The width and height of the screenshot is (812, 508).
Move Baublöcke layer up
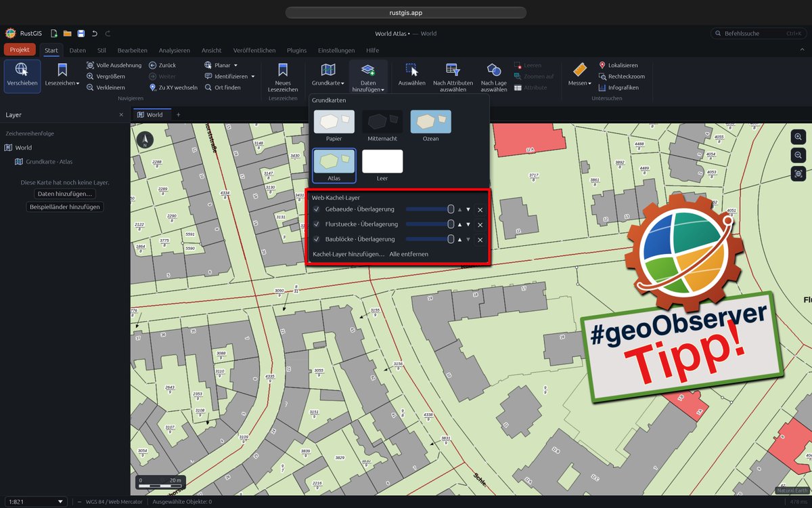click(459, 239)
